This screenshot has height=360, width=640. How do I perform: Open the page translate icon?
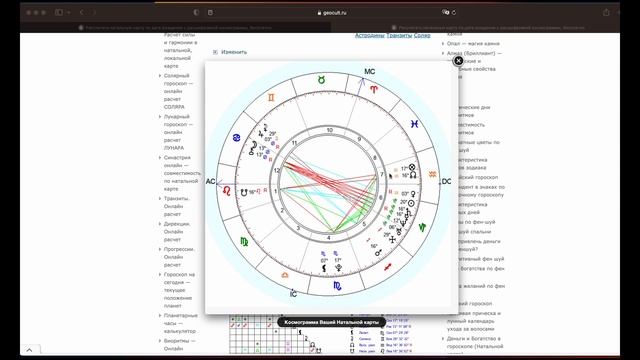(445, 13)
